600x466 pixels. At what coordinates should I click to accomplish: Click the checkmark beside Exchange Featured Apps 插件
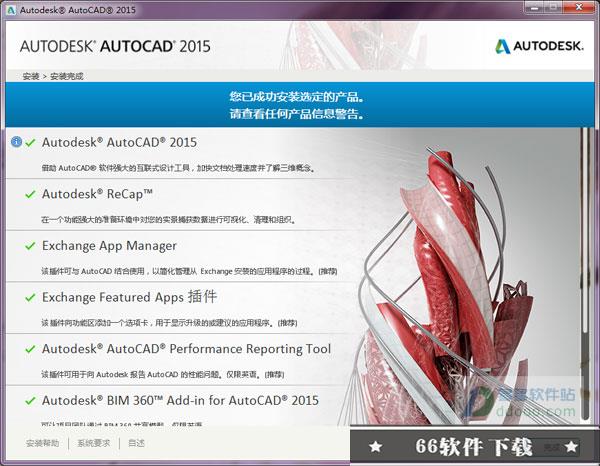coord(30,297)
